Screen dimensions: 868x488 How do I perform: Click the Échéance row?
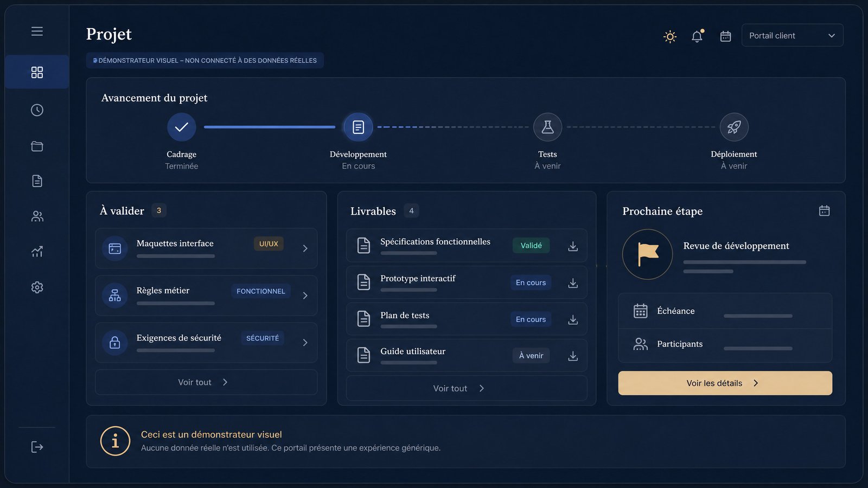click(725, 311)
